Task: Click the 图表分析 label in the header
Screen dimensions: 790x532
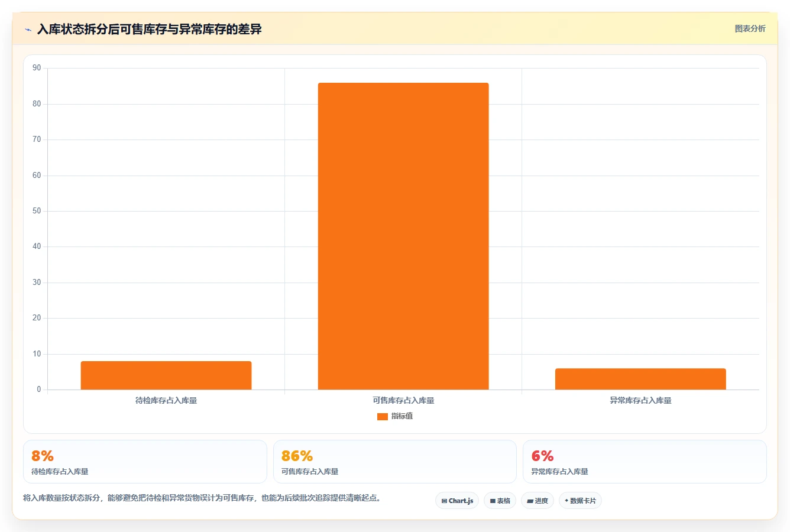Action: 750,28
